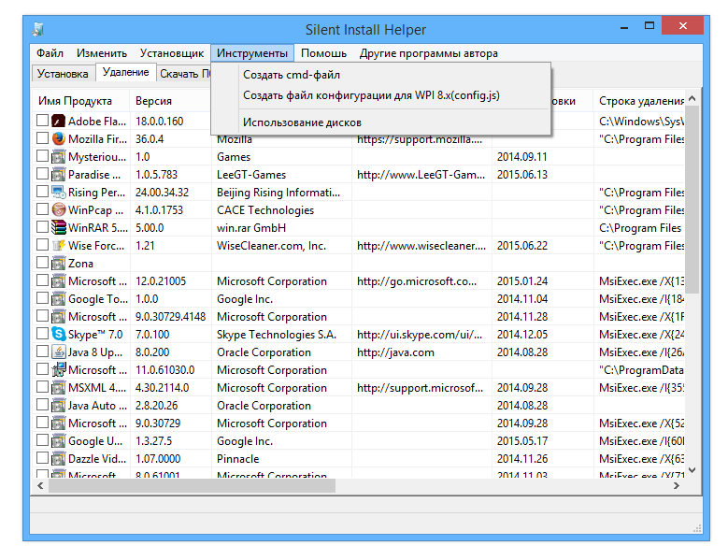The height and width of the screenshot is (560, 728).
Task: Click the horizontal scrollbar right arrow
Action: 677,486
